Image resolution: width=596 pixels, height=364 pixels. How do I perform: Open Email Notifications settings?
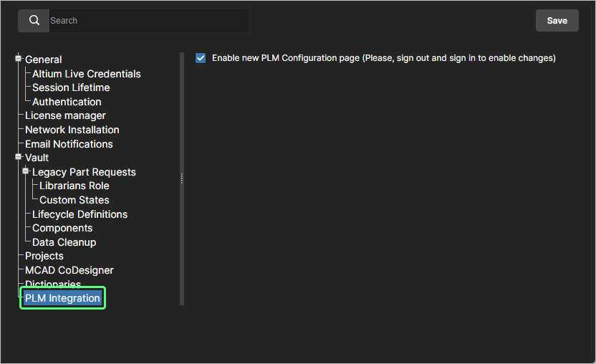pos(69,144)
